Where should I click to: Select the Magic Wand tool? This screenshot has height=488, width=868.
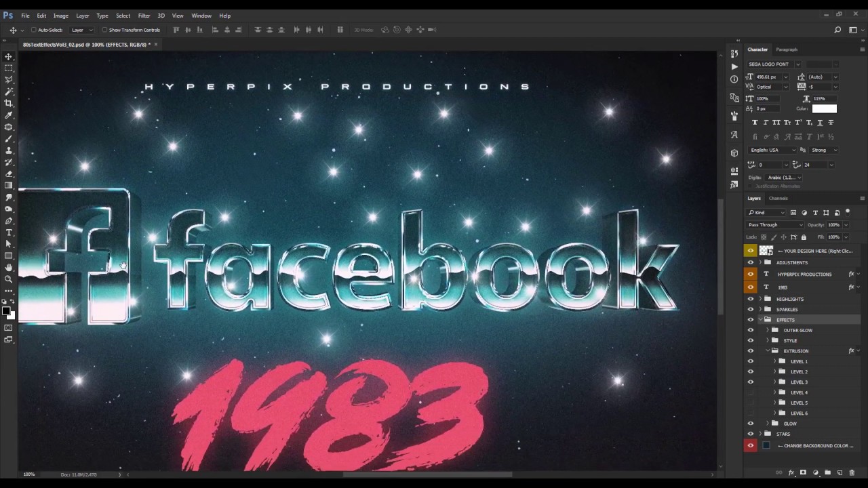tap(9, 91)
